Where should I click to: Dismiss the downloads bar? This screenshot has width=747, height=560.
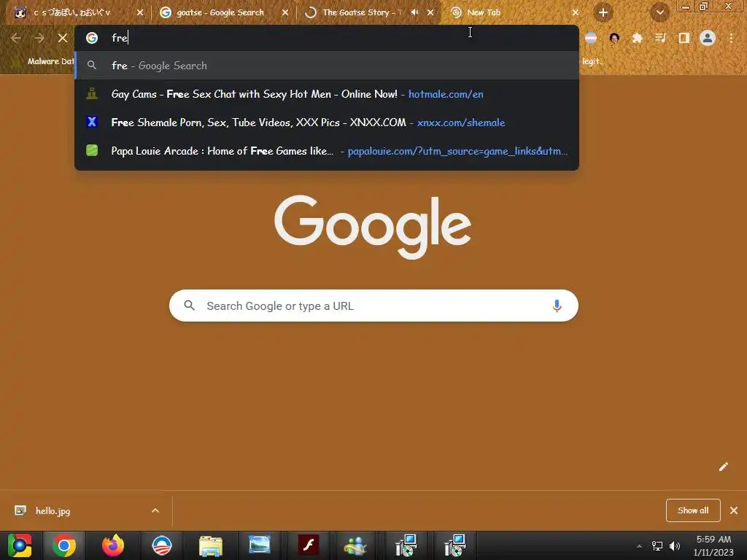click(x=734, y=510)
